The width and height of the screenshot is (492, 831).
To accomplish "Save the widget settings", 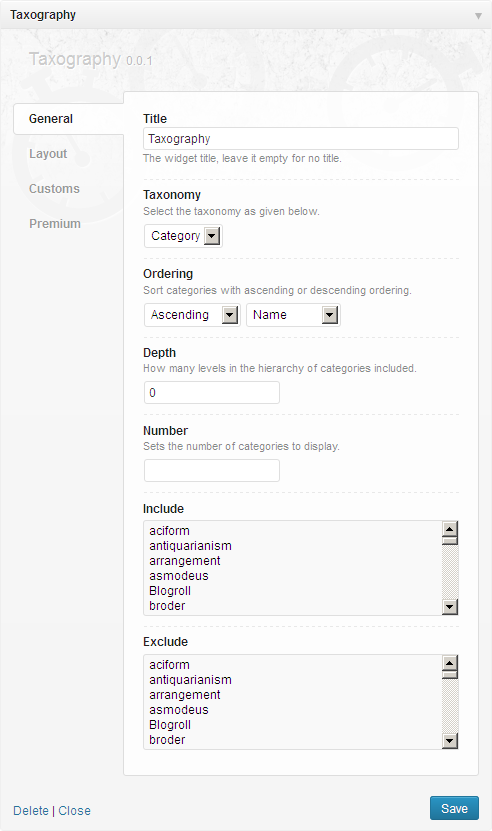I will click(x=454, y=808).
